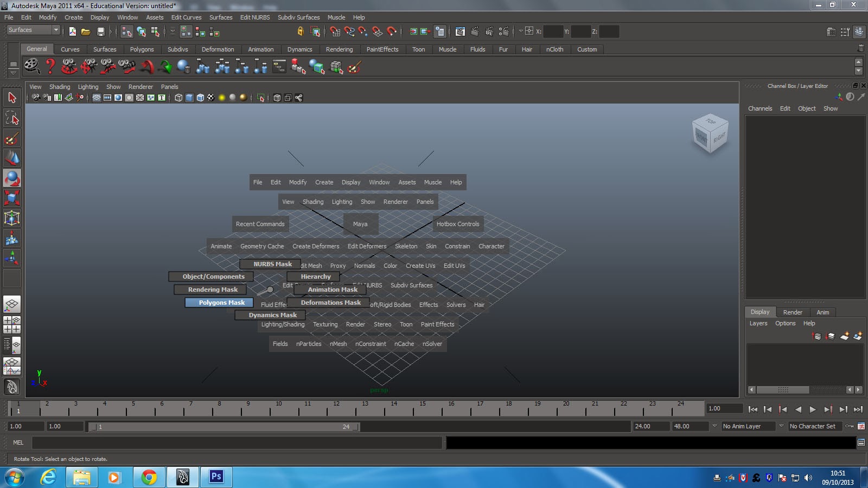Switch to the Polygons shelf tab
This screenshot has width=868, height=488.
(x=142, y=49)
